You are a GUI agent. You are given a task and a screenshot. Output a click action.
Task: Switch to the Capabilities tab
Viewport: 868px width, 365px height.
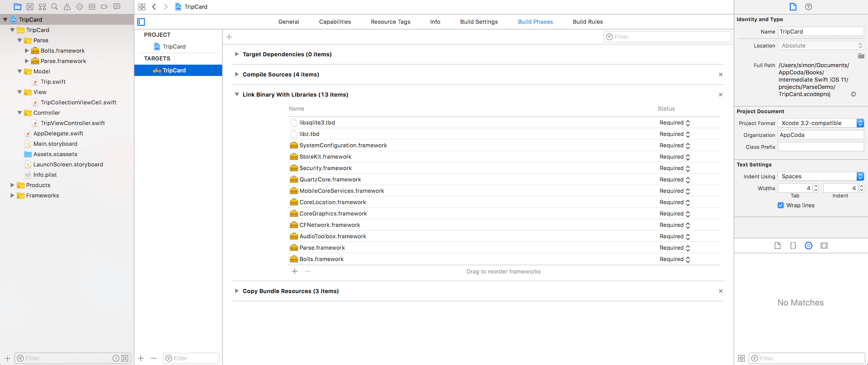[x=335, y=22]
